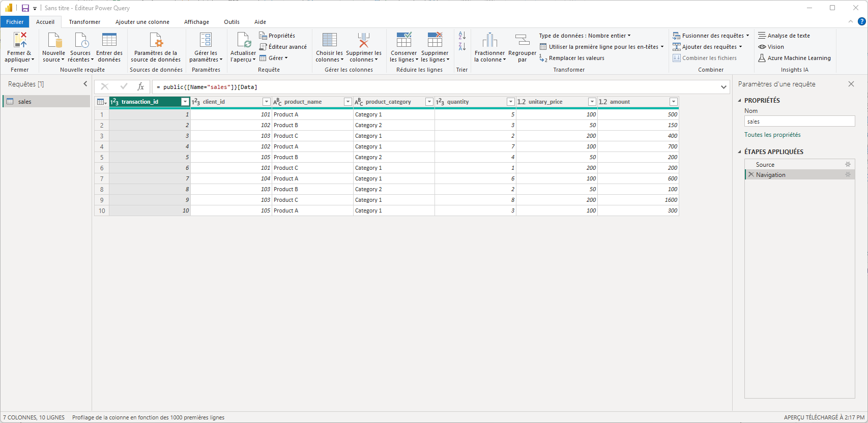Sort ascending with A-Z icon

pyautogui.click(x=462, y=36)
